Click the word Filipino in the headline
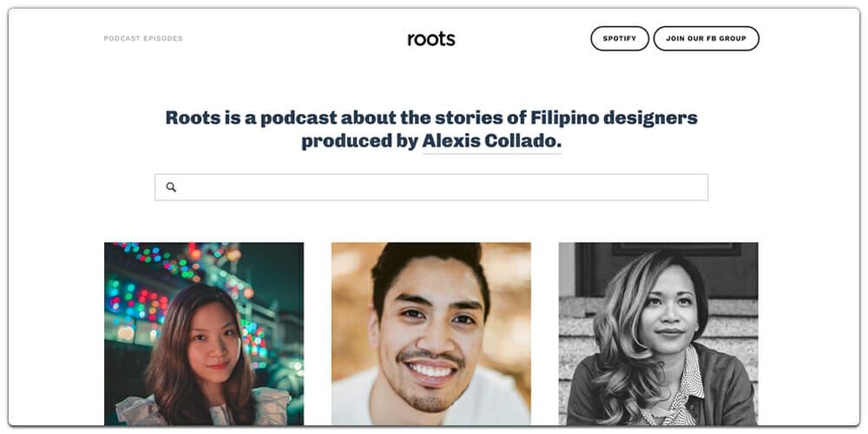Viewport: 868px width, 434px height. click(563, 117)
